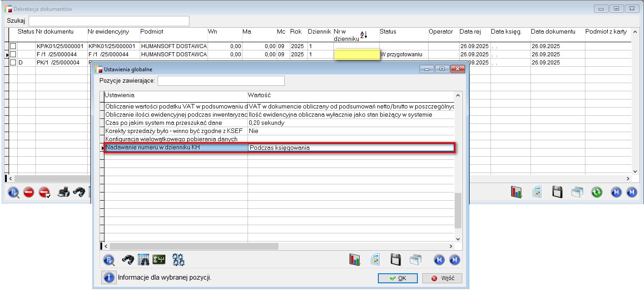Tick the checkbox for document KP/K01/25/000001
The image size is (644, 291).
(x=13, y=46)
